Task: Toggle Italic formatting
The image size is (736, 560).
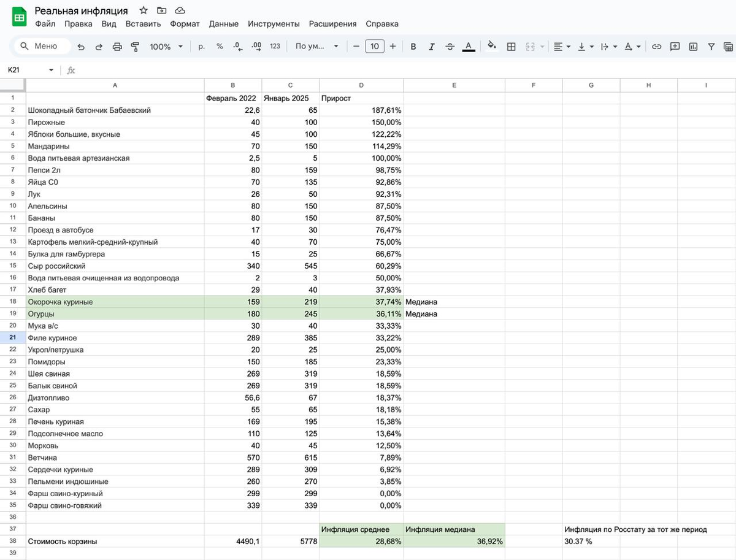Action: click(432, 46)
